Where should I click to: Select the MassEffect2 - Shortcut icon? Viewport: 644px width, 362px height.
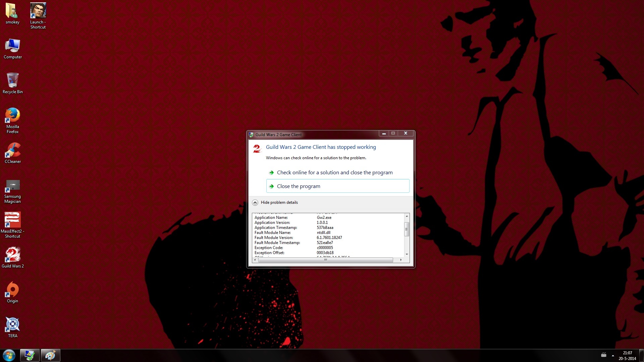click(x=12, y=225)
